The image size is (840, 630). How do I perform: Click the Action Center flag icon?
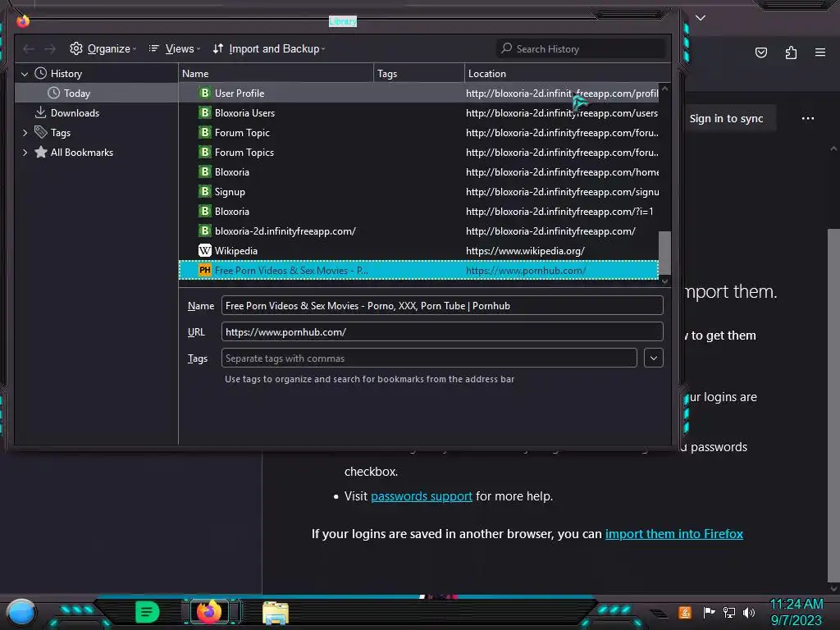pyautogui.click(x=709, y=612)
